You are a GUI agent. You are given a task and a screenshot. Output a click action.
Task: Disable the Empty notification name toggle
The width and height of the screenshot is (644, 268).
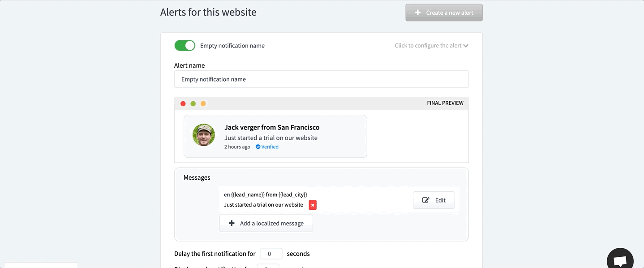coord(185,46)
